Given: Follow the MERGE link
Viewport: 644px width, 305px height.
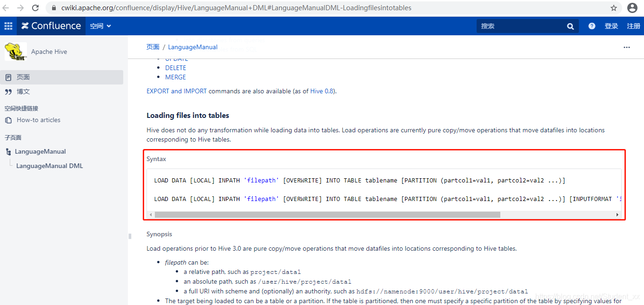Looking at the screenshot, I should 175,77.
